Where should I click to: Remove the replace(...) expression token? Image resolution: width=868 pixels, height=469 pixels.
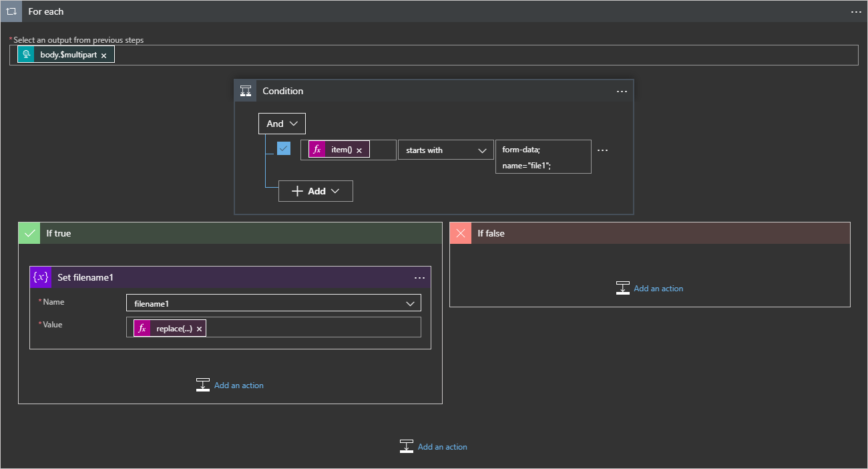199,329
